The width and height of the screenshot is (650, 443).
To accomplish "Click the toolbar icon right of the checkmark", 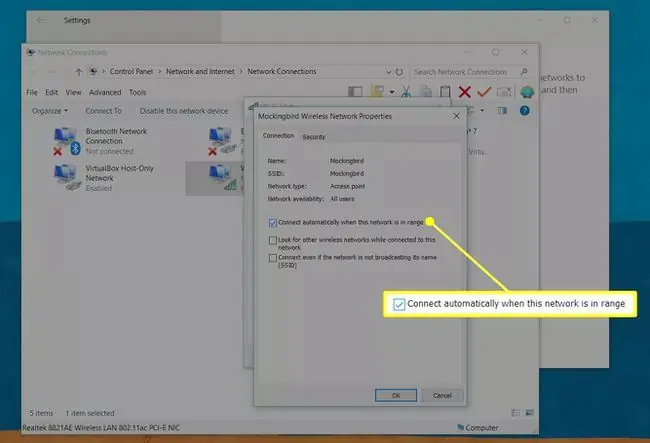I will pyautogui.click(x=504, y=92).
